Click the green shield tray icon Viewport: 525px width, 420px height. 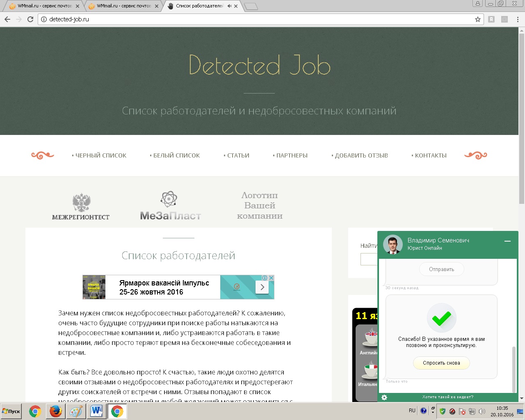443,411
